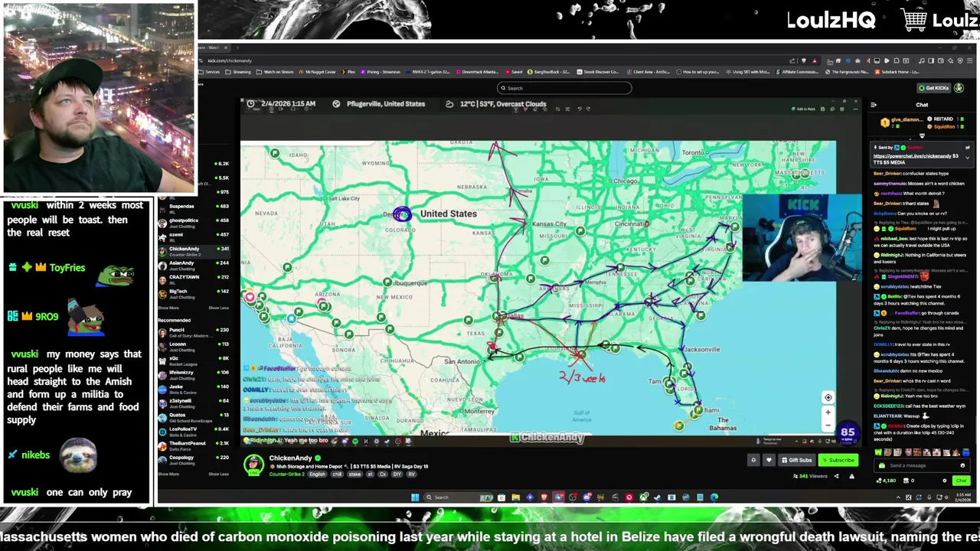Open the user profile avatar menu
The image size is (980, 551).
[959, 88]
